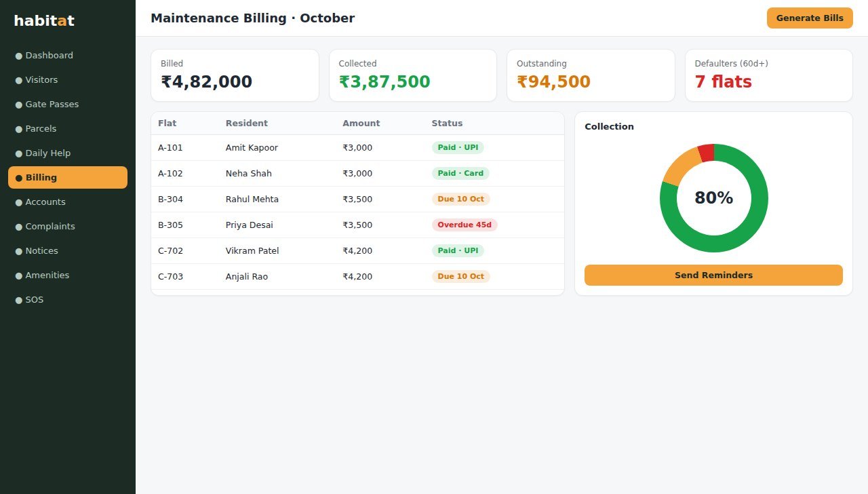
Task: Click resident Priya Desai
Action: [x=250, y=225]
